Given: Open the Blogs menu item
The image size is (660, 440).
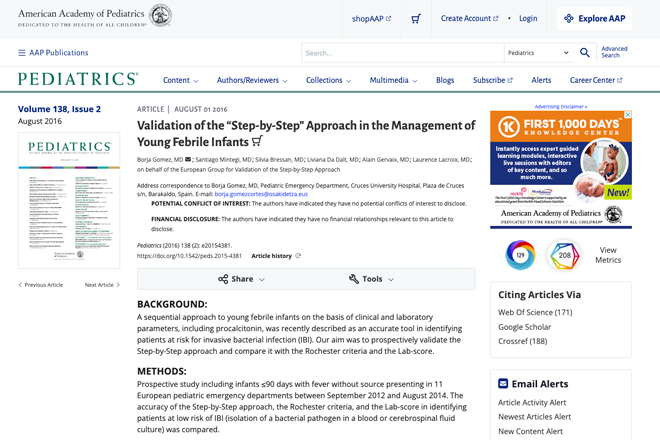Looking at the screenshot, I should [x=445, y=80].
